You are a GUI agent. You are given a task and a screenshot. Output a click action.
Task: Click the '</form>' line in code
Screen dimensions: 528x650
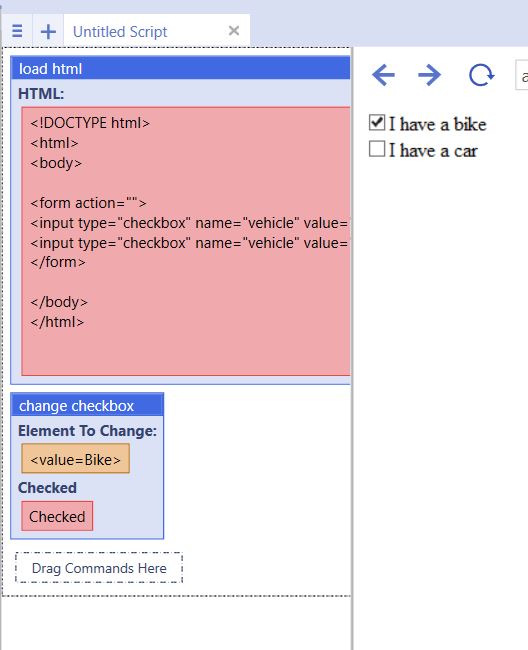[58, 262]
